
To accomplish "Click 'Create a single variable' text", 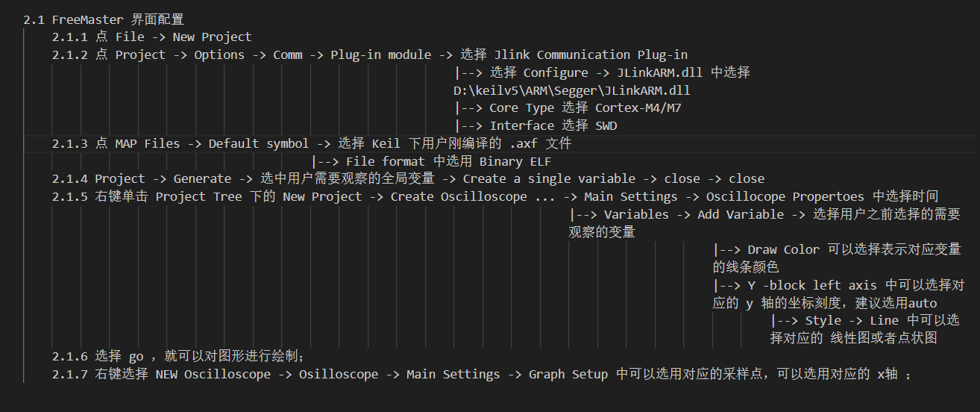I will tap(549, 179).
